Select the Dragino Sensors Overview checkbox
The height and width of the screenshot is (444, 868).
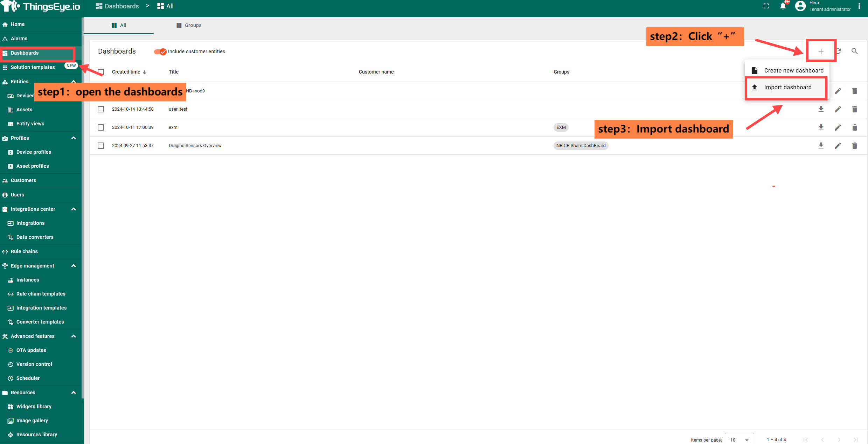[101, 146]
